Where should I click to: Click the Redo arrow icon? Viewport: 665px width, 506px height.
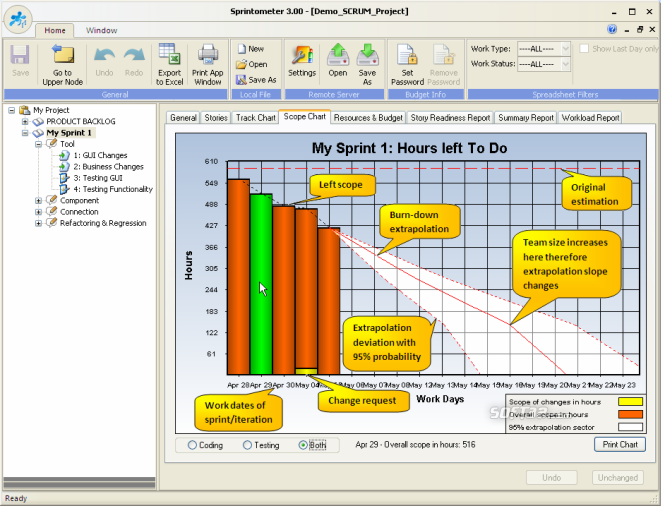pos(134,56)
